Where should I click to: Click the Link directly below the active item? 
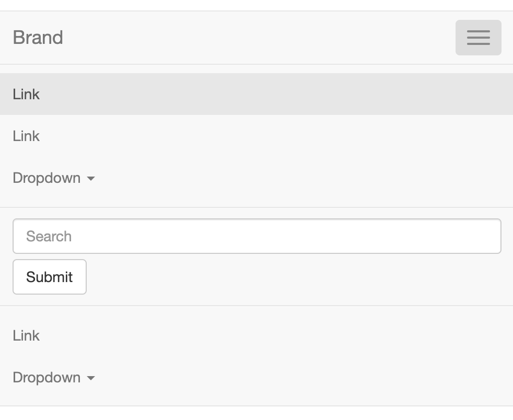(x=26, y=136)
